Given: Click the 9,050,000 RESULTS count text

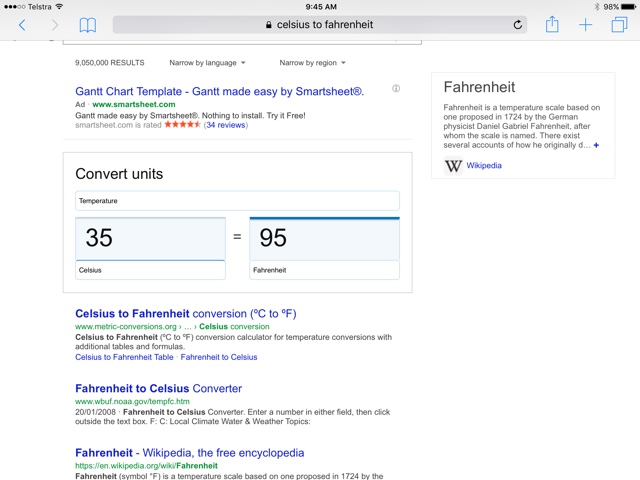Looking at the screenshot, I should coord(109,63).
